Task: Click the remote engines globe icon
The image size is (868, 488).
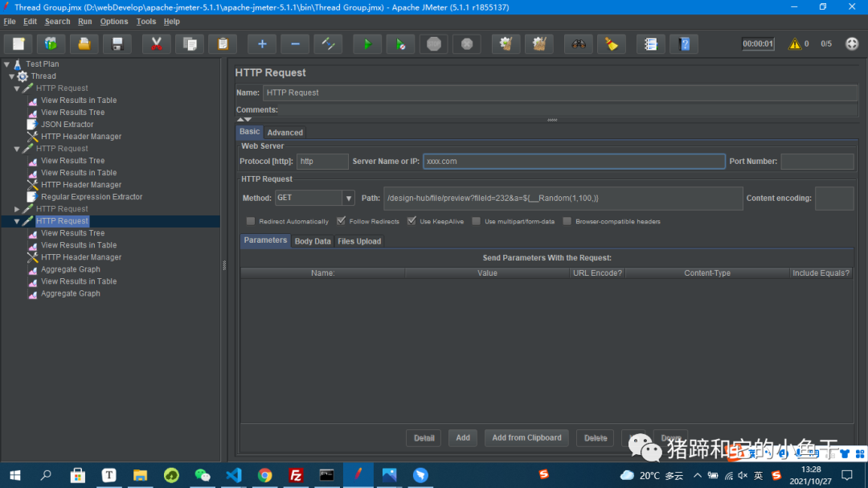Action: 852,43
